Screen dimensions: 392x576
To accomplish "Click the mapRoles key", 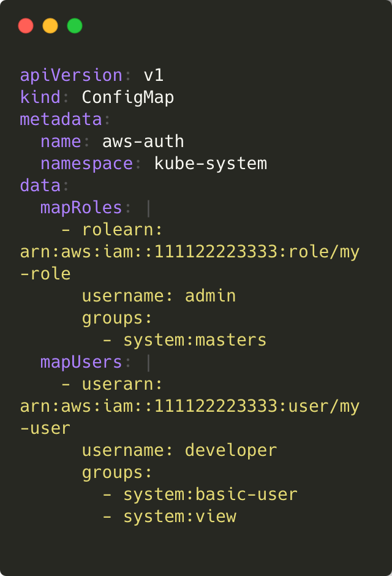I will click(x=81, y=208).
